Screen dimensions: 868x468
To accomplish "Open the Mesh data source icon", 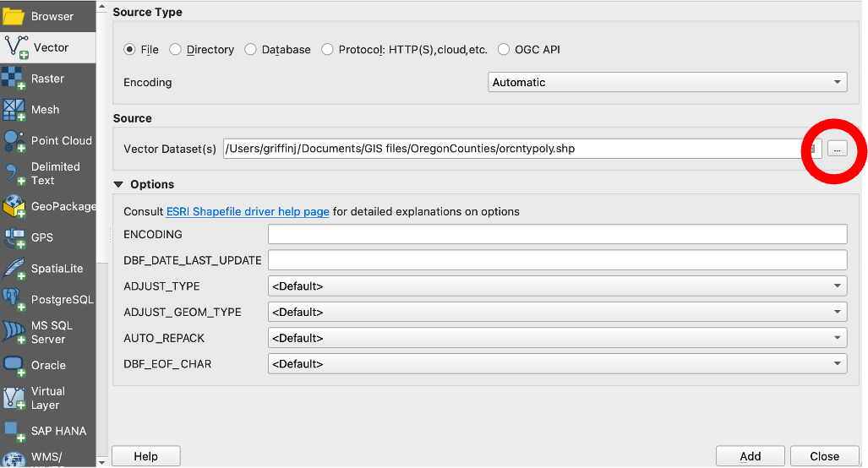I will (14, 110).
